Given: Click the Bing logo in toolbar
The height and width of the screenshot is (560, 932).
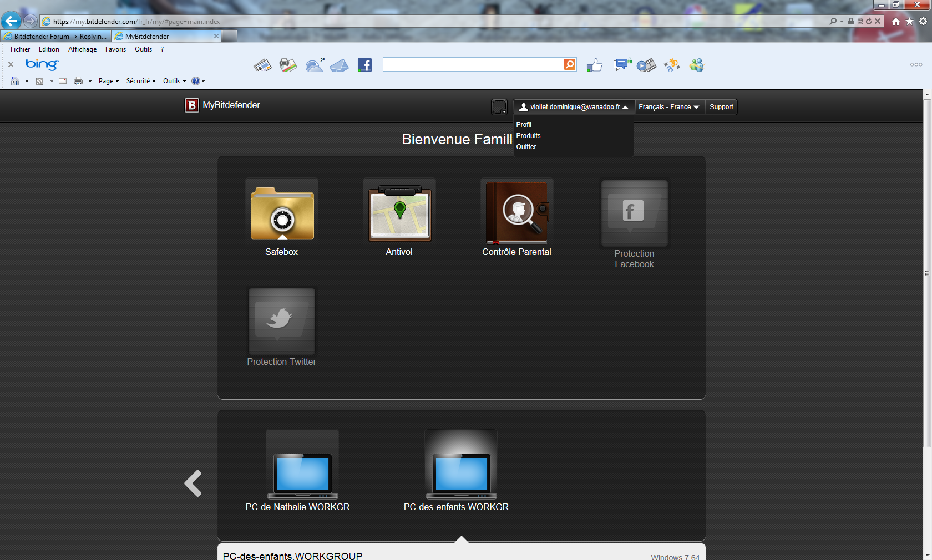Looking at the screenshot, I should point(42,64).
